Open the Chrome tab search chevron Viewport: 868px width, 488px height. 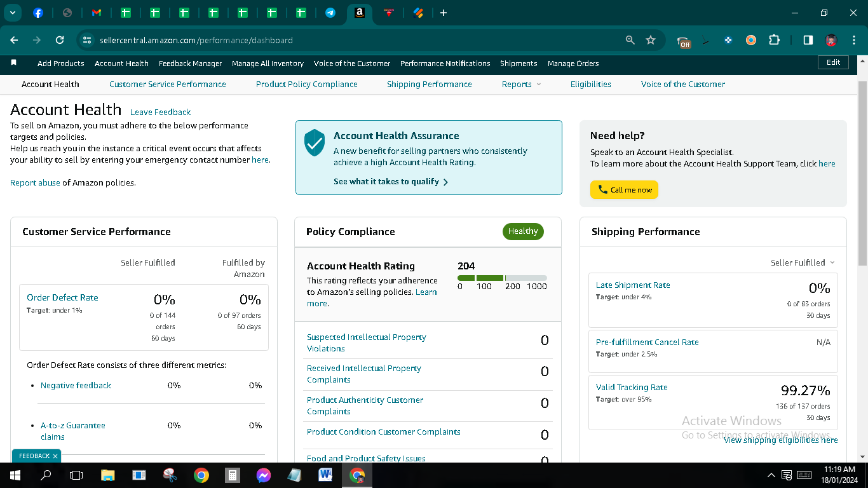pyautogui.click(x=13, y=13)
